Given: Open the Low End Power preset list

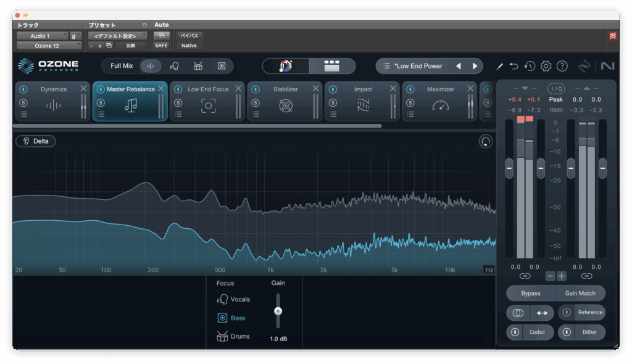Looking at the screenshot, I should 386,66.
